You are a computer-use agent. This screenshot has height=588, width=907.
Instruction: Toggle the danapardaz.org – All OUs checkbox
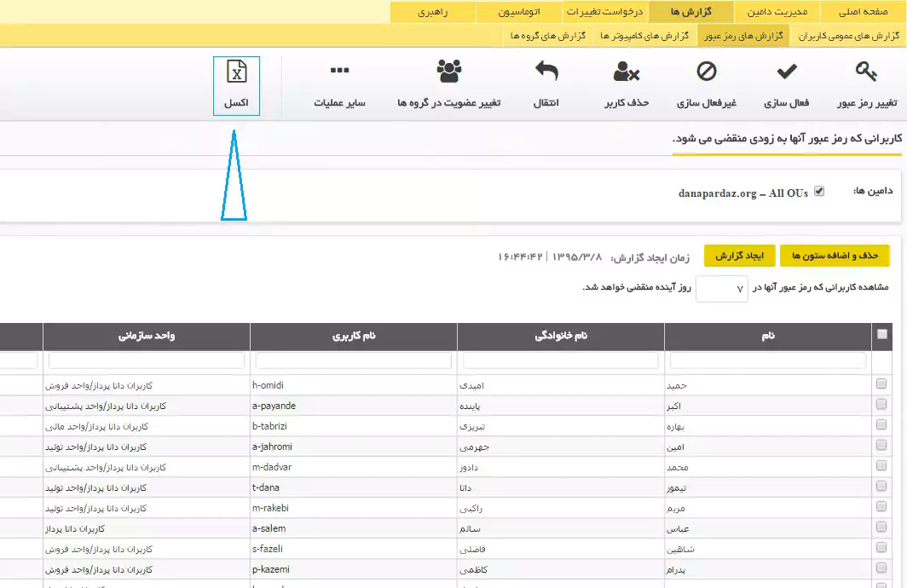818,191
